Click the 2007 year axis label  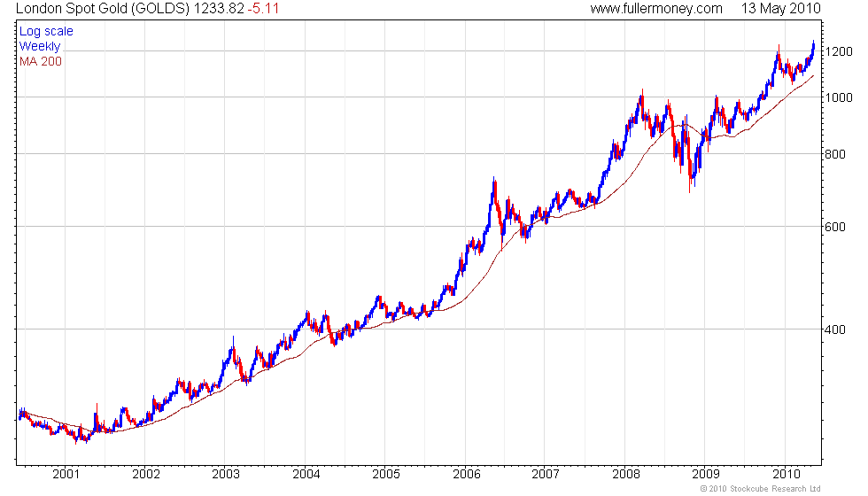tap(546, 474)
